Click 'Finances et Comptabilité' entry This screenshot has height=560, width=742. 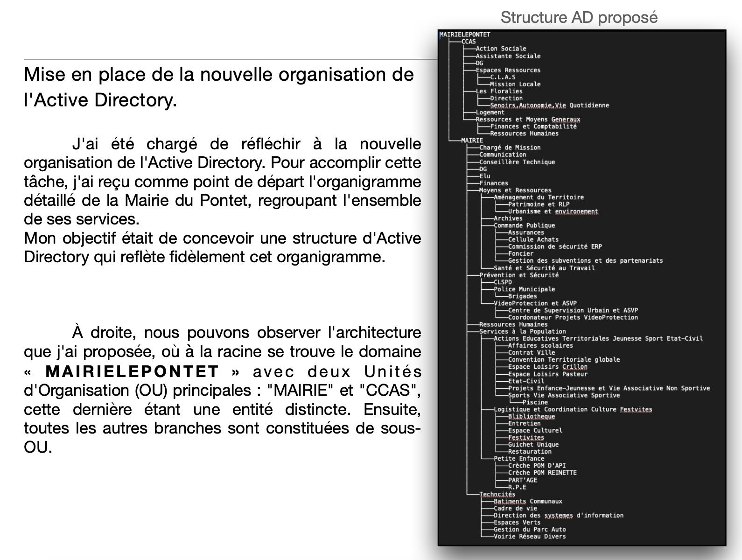(533, 126)
